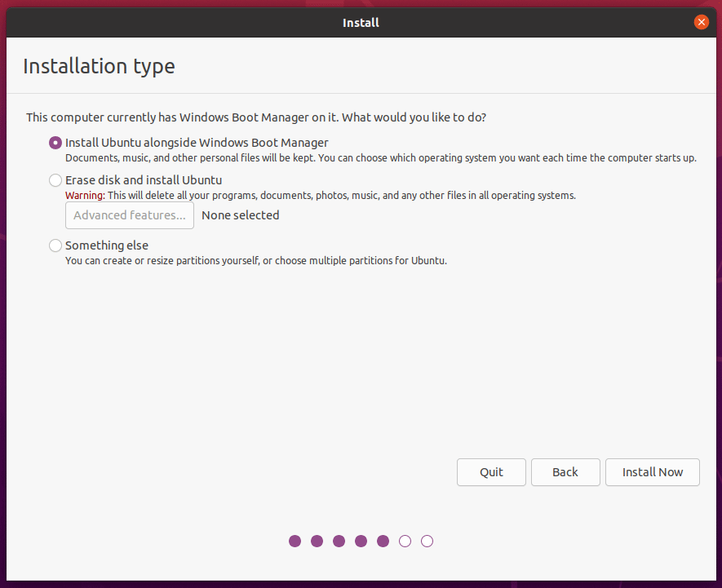The height and width of the screenshot is (588, 722).
Task: Choose the Erase disk and install Ubuntu option
Action: click(x=55, y=180)
